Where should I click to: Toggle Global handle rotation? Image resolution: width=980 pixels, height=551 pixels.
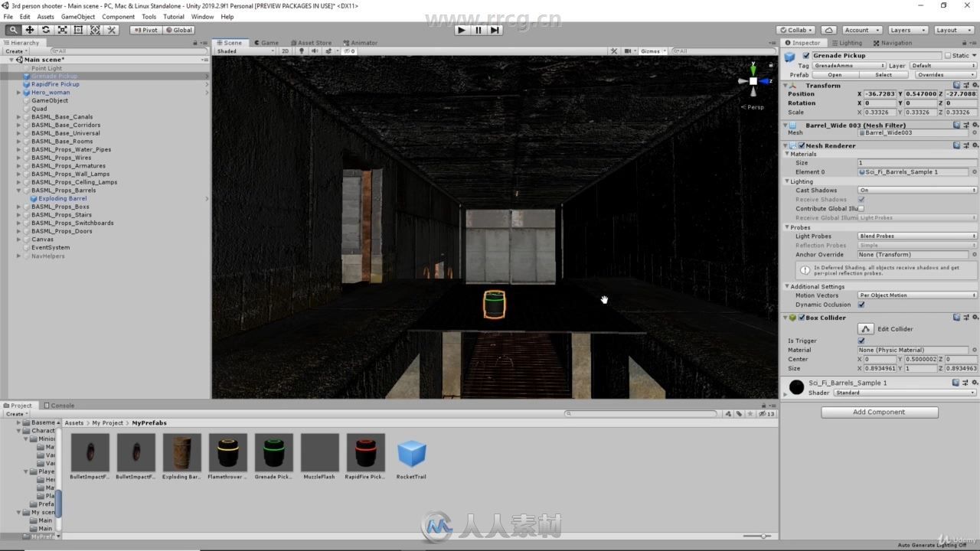(x=178, y=30)
